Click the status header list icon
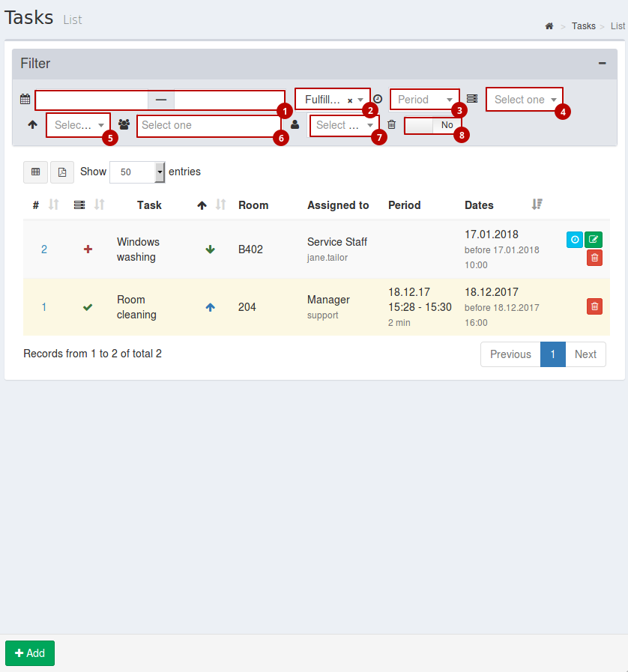 [79, 205]
